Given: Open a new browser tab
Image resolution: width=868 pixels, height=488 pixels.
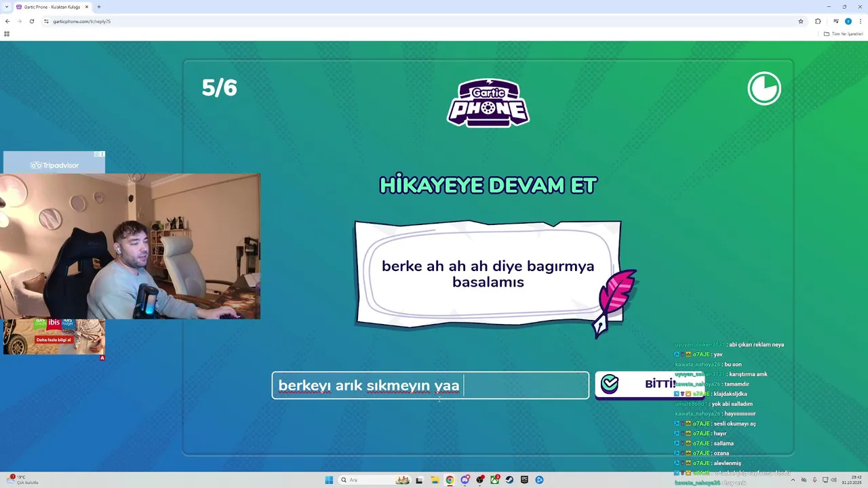Looking at the screenshot, I should [99, 7].
